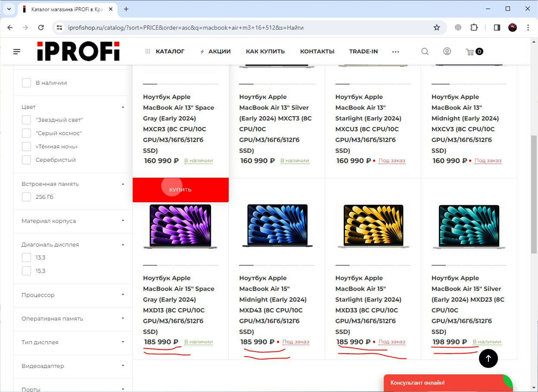Open the three-dots more menu

click(x=395, y=52)
